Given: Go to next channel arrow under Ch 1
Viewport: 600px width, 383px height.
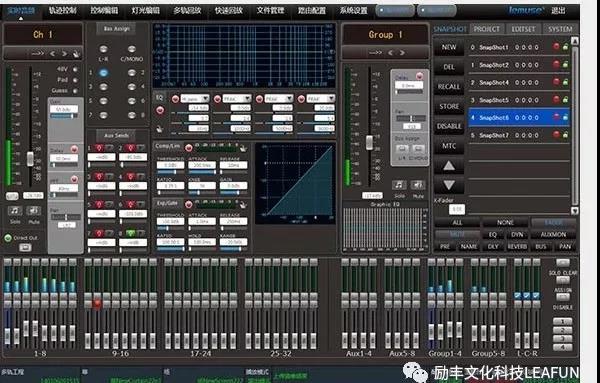Looking at the screenshot, I should tap(64, 54).
